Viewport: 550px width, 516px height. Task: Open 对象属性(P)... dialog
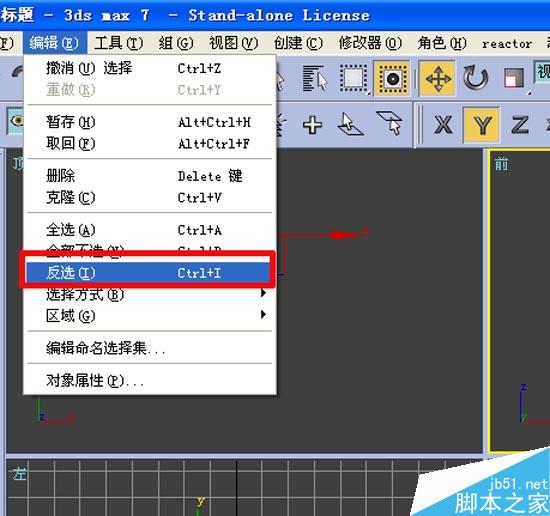[150, 380]
